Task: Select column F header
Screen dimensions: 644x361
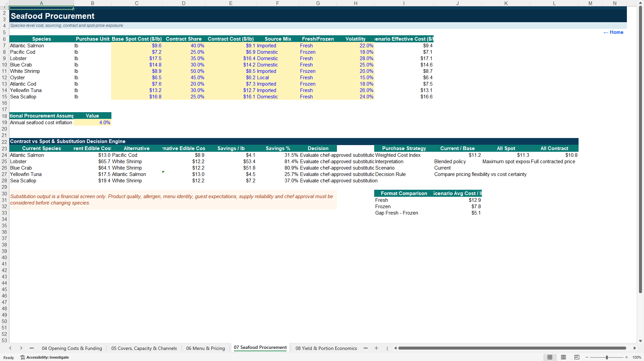Action: tap(278, 3)
